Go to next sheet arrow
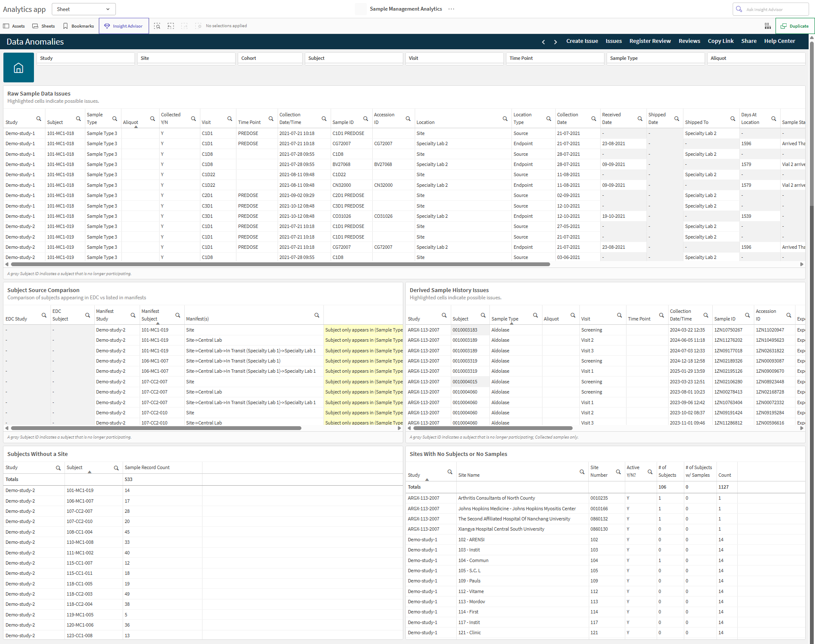 pos(555,42)
